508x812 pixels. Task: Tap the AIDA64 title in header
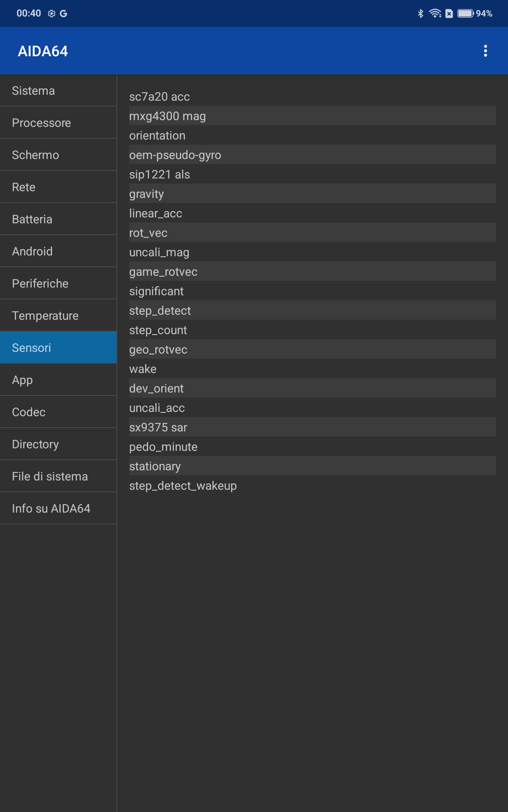click(x=43, y=51)
